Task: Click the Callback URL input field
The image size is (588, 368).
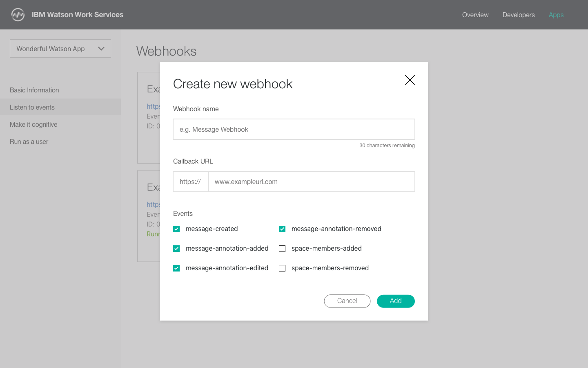Action: [x=311, y=182]
